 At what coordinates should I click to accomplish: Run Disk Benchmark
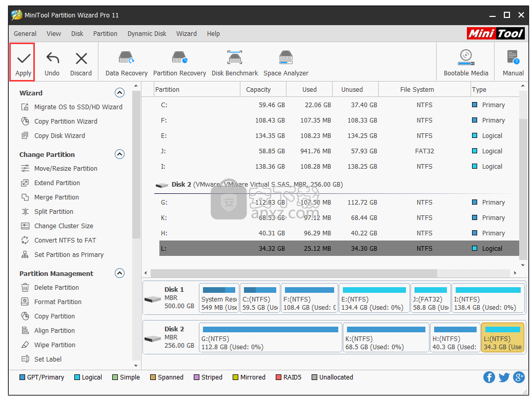tap(234, 64)
